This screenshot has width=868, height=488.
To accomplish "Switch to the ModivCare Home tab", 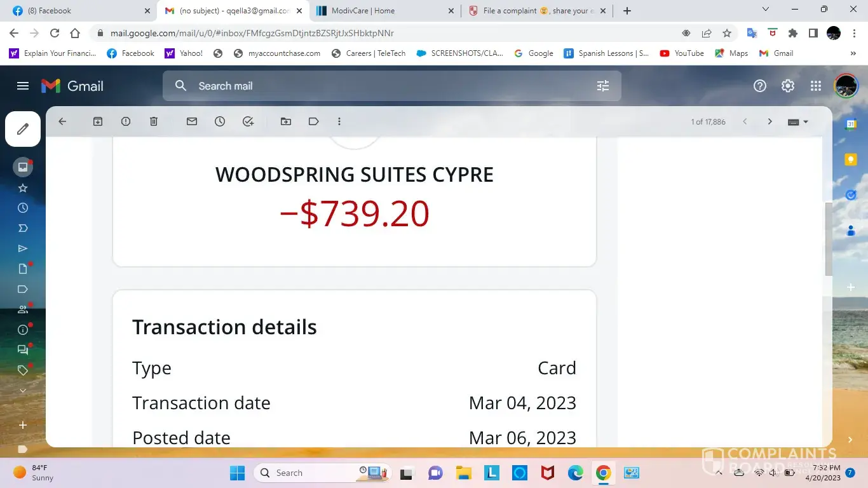I will (381, 11).
